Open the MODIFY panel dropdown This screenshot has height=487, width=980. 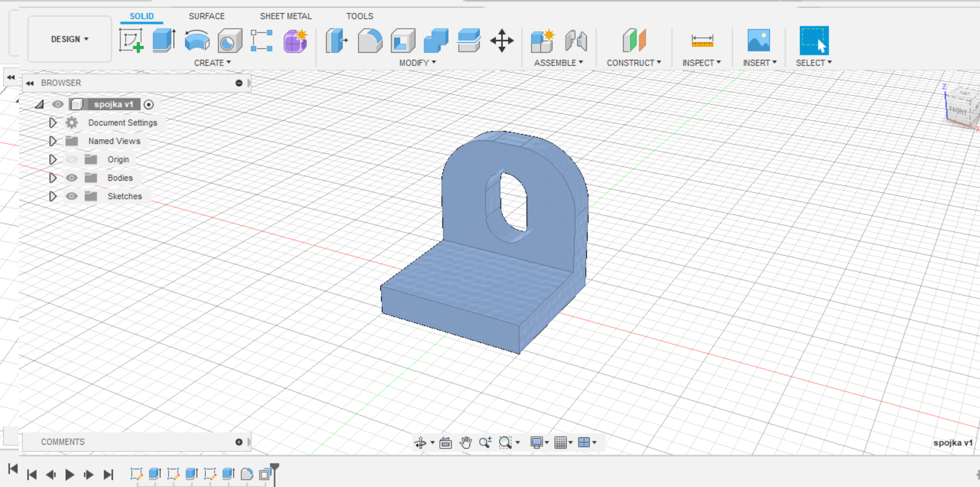(418, 63)
